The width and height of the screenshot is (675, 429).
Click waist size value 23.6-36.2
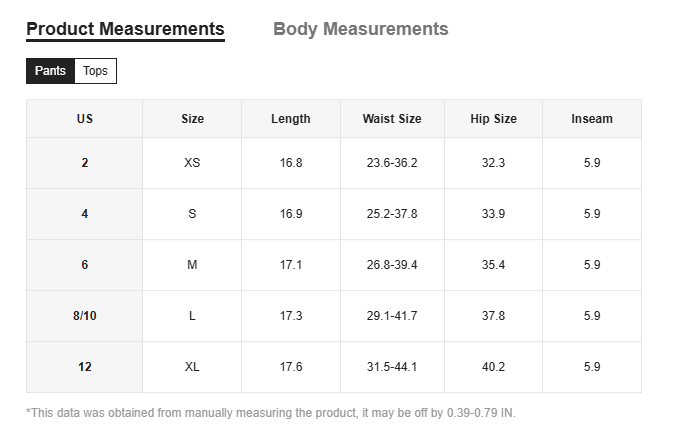point(392,163)
